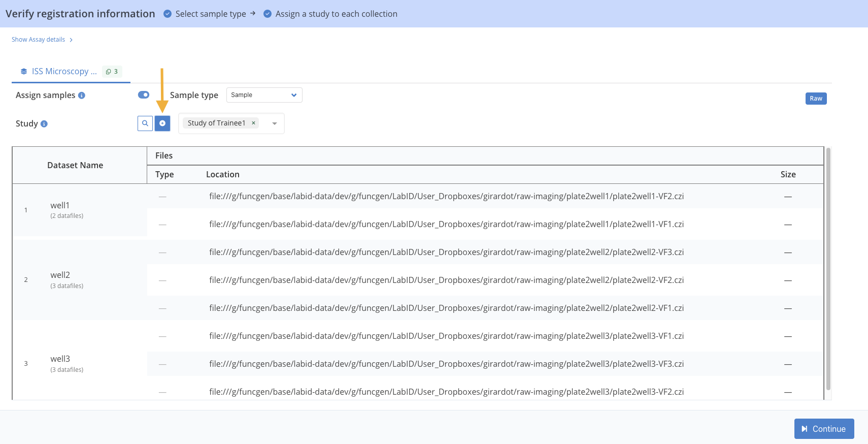The height and width of the screenshot is (444, 868).
Task: Select the well3 dataset name
Action: [60, 359]
